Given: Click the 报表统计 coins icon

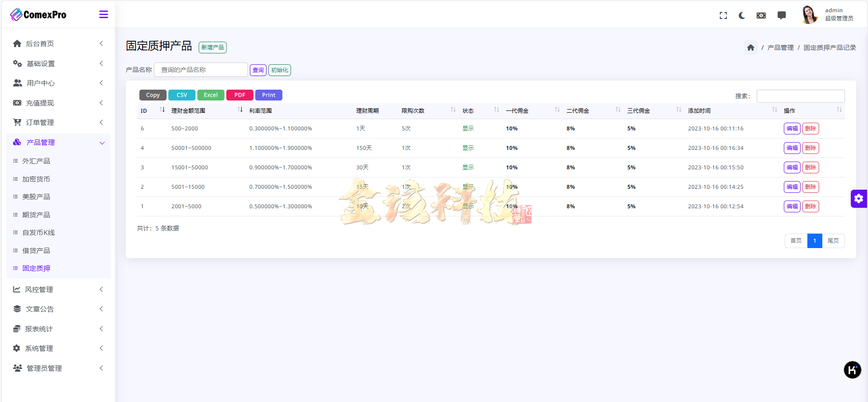Looking at the screenshot, I should point(17,329).
